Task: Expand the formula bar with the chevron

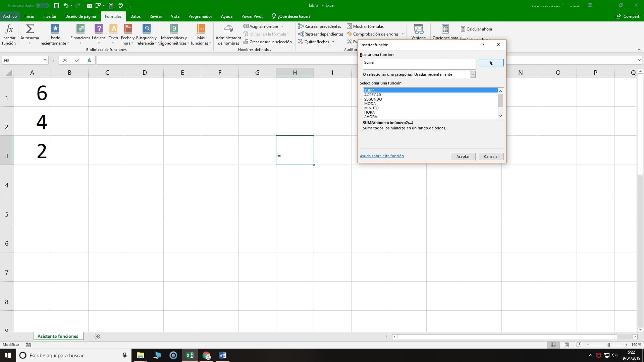Action: [x=639, y=60]
